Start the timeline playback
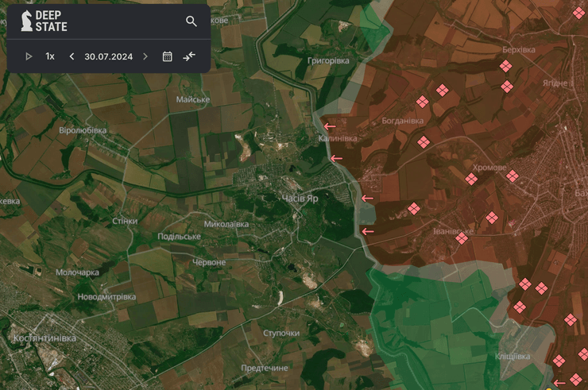Screen dimensions: 588x390 tap(29, 56)
